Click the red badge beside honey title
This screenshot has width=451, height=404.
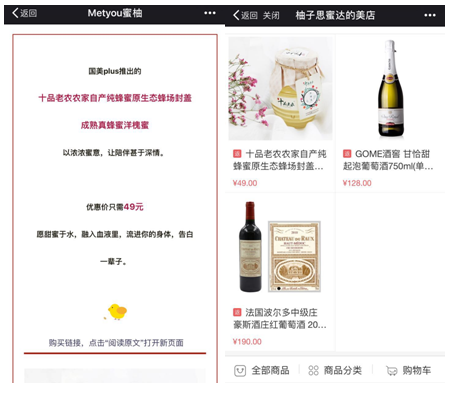pyautogui.click(x=237, y=154)
